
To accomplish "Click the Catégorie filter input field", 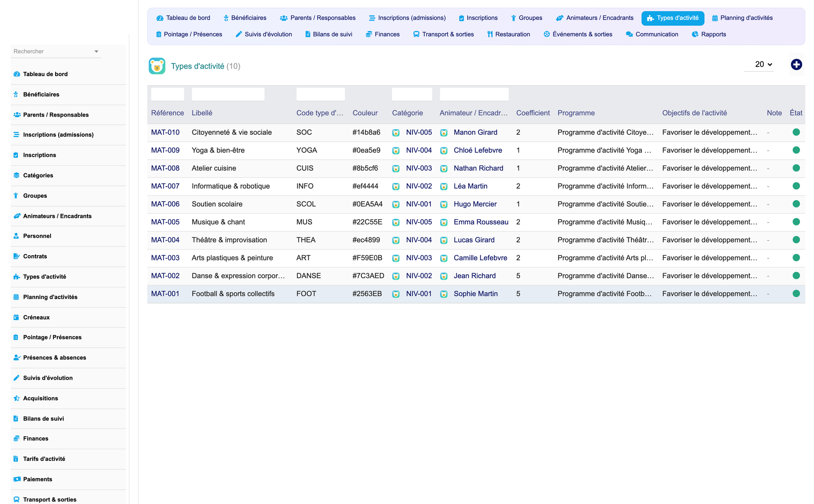I will 412,94.
